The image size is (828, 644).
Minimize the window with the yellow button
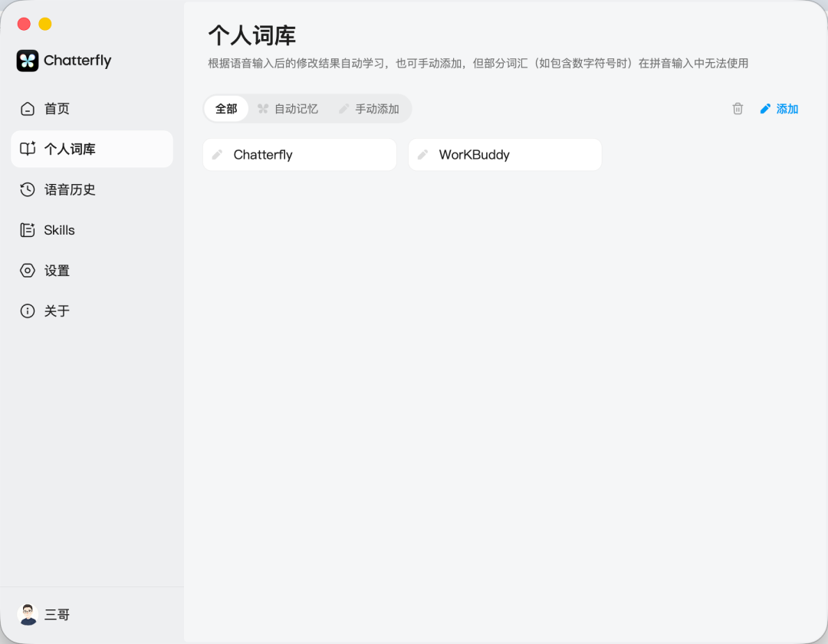tap(45, 24)
